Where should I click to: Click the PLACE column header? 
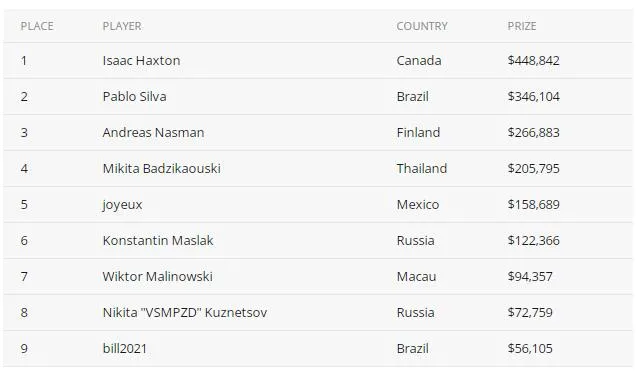37,26
